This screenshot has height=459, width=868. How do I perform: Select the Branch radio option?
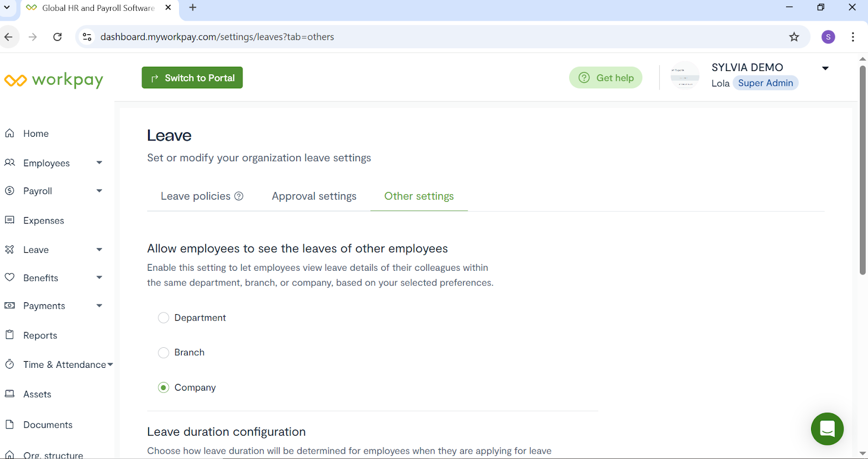163,353
